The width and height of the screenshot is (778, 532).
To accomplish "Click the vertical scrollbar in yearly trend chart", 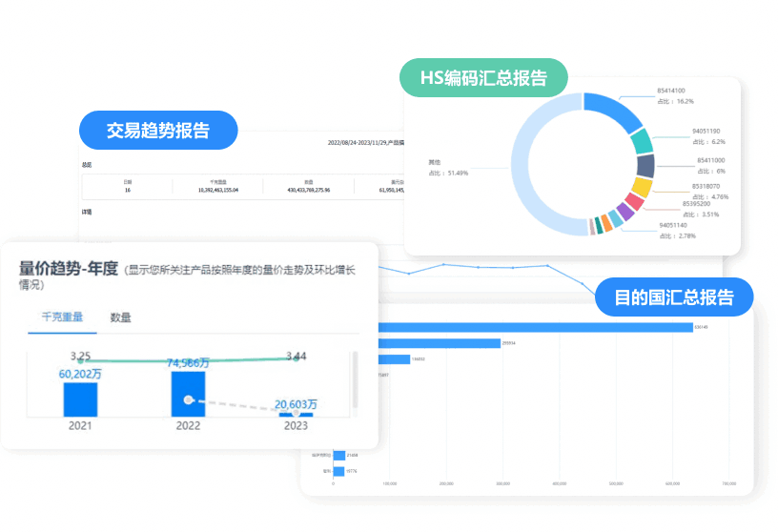I will coord(357,381).
